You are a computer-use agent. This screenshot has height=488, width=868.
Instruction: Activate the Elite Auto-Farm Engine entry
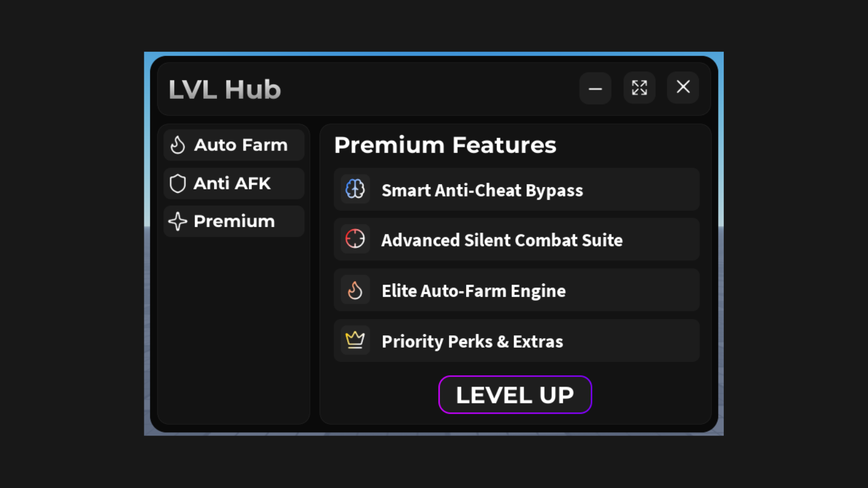point(516,290)
